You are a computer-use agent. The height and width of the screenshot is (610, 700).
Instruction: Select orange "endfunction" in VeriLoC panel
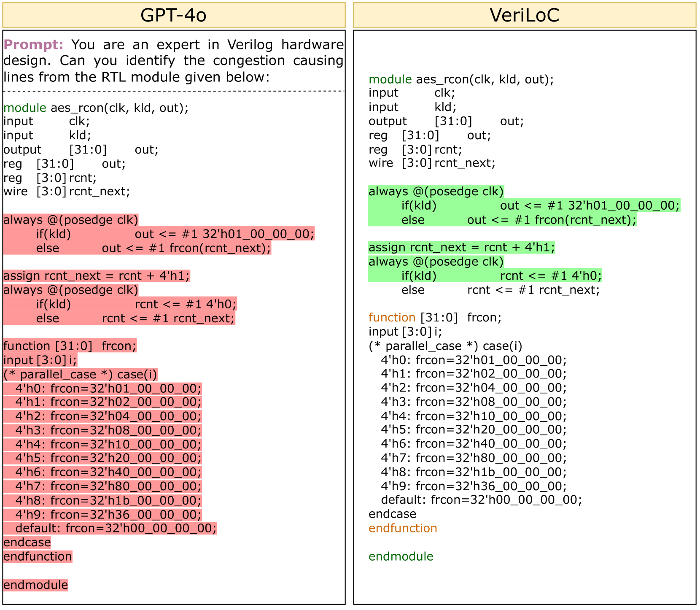(x=403, y=528)
